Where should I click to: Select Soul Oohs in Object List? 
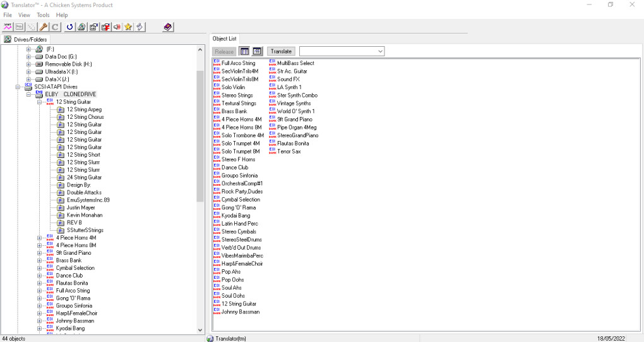[233, 296]
